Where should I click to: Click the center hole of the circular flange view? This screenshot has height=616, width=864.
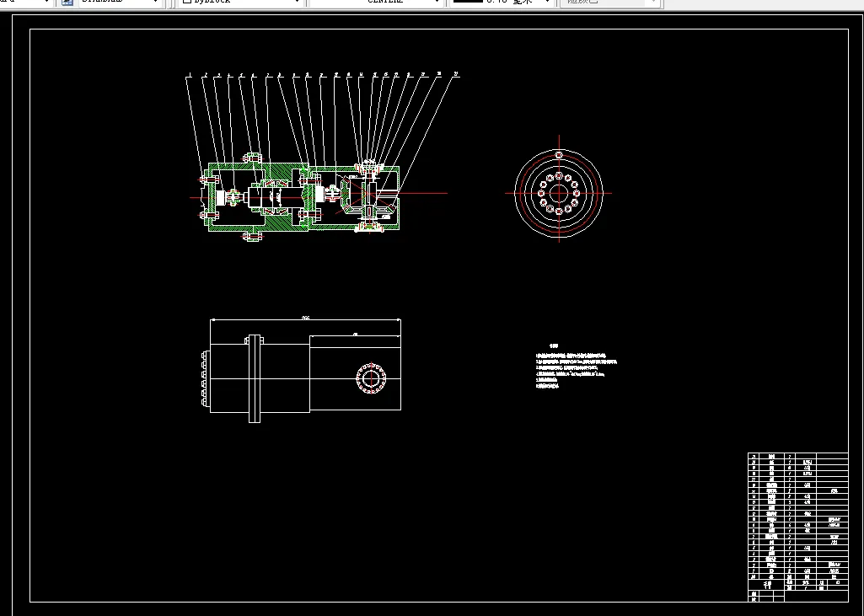(559, 194)
